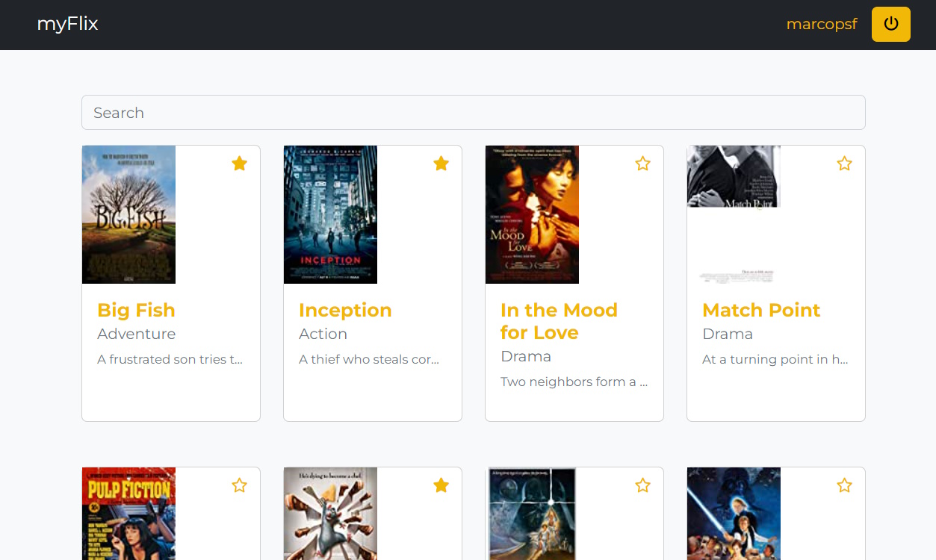This screenshot has width=936, height=560.
Task: Unfavorite Big Fish via its filled star
Action: click(239, 163)
